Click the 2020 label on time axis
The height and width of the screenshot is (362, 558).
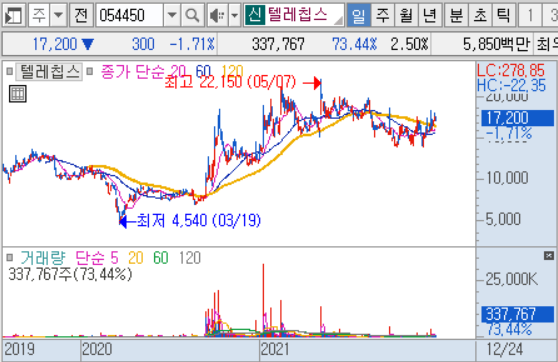tap(97, 349)
